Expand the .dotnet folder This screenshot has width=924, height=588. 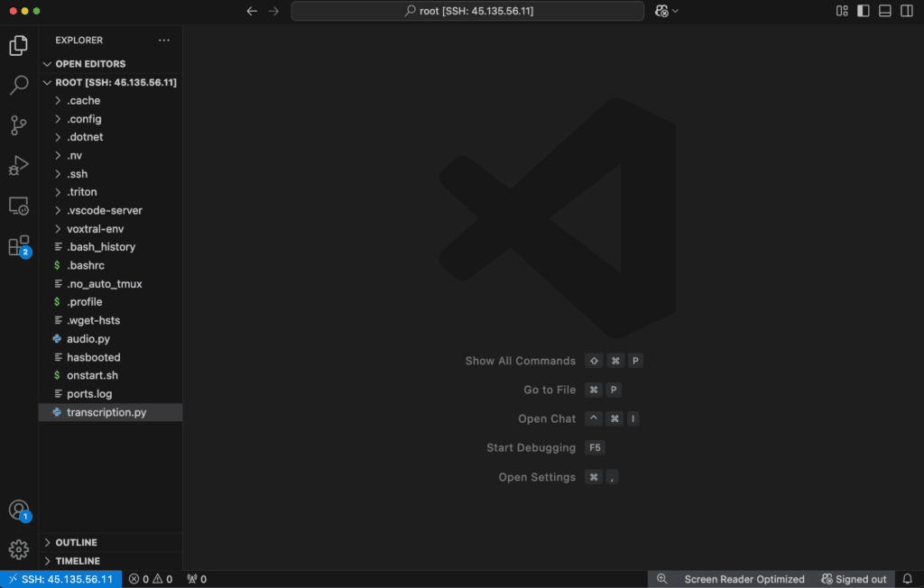[x=110, y=137]
